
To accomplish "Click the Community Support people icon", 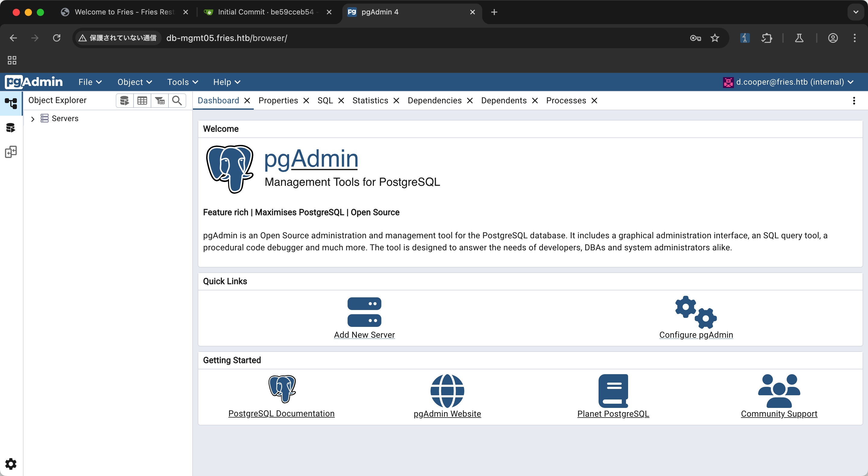I will 779,391.
